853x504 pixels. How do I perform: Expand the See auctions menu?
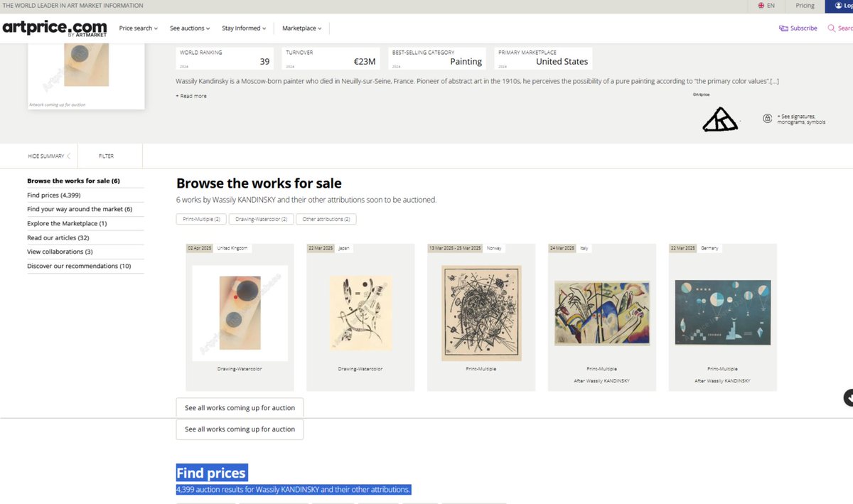click(190, 28)
